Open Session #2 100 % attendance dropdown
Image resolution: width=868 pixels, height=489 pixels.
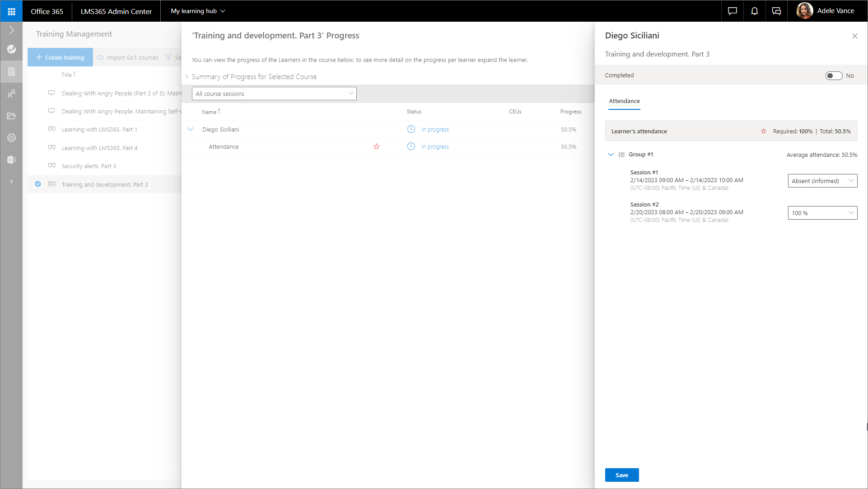(x=822, y=213)
